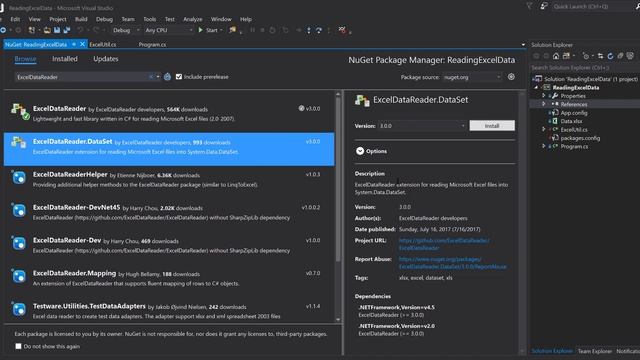The width and height of the screenshot is (640, 360).
Task: Expand the References node arrow
Action: pyautogui.click(x=544, y=104)
